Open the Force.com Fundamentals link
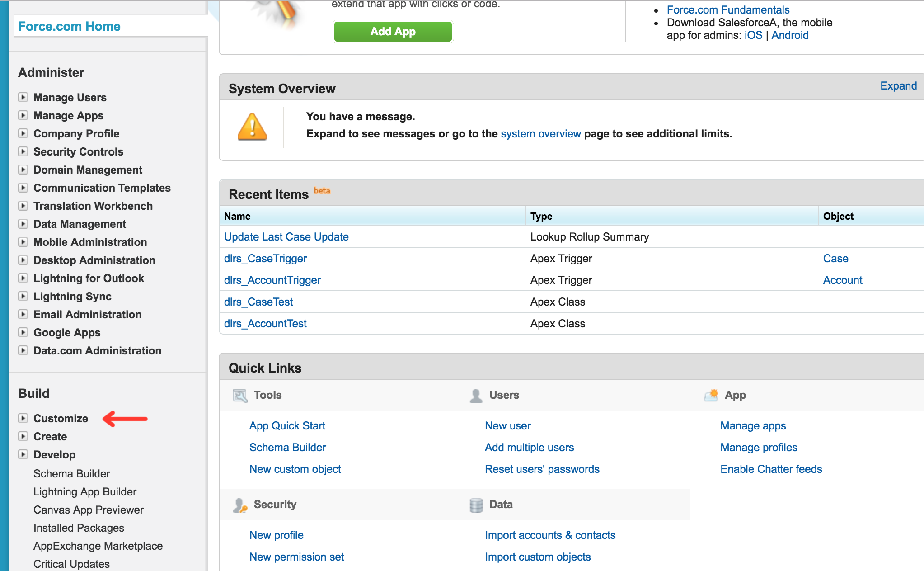Image resolution: width=924 pixels, height=571 pixels. point(728,10)
